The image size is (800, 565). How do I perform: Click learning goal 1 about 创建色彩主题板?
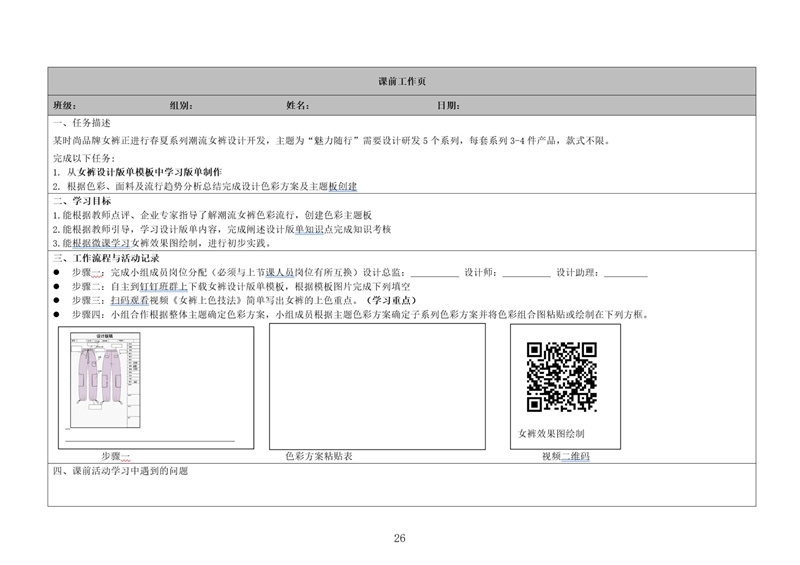pyautogui.click(x=212, y=215)
